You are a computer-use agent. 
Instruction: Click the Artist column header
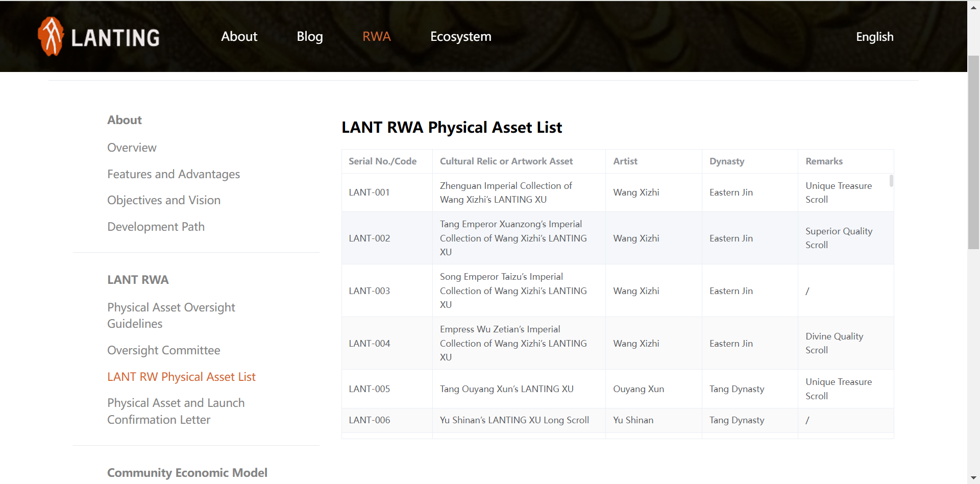pos(654,161)
